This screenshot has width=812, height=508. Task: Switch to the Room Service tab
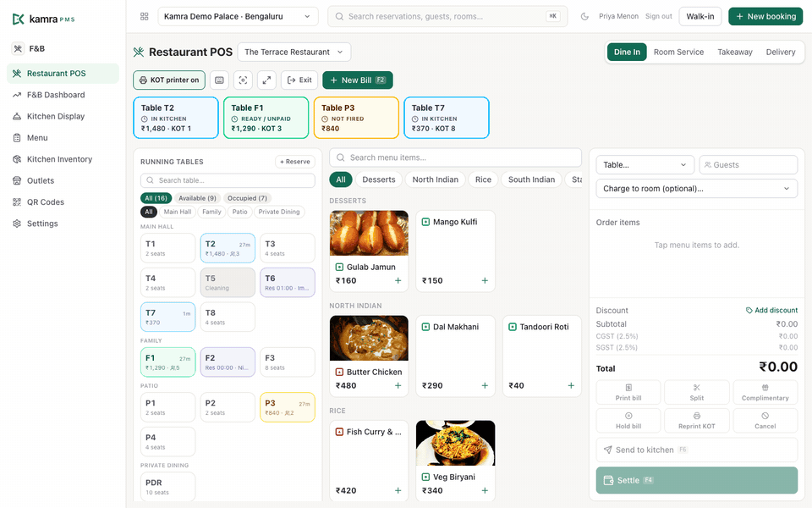coord(678,52)
